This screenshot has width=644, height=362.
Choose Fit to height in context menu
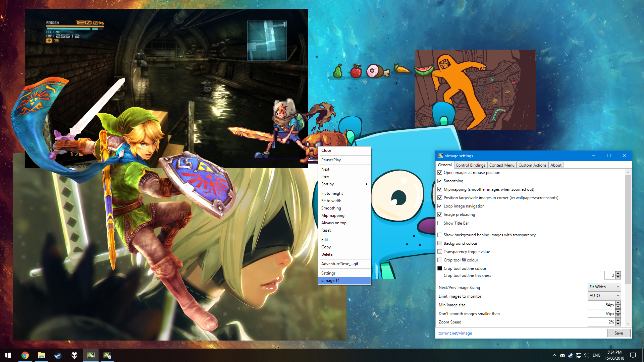[x=332, y=193]
